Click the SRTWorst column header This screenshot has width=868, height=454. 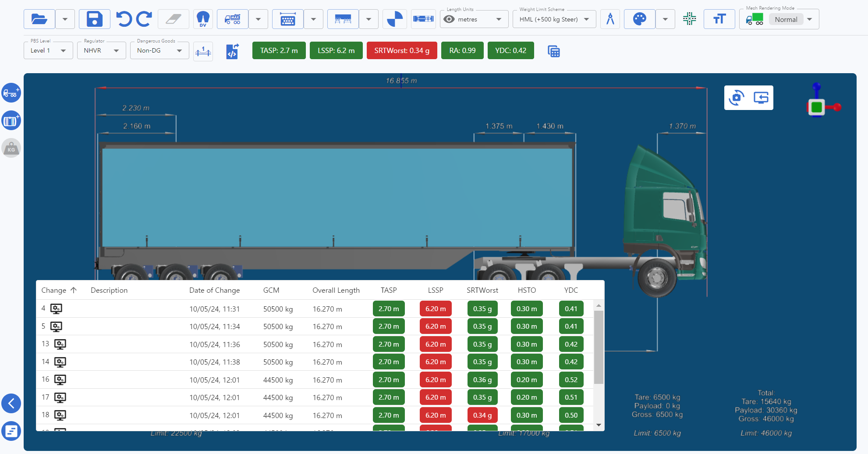[x=482, y=290]
